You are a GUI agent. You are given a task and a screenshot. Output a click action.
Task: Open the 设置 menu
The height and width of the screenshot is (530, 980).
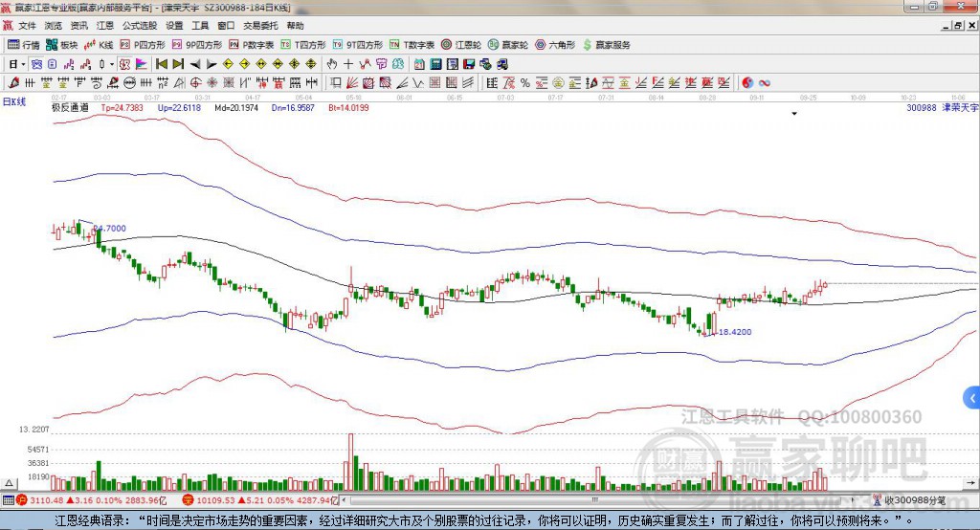coord(174,26)
